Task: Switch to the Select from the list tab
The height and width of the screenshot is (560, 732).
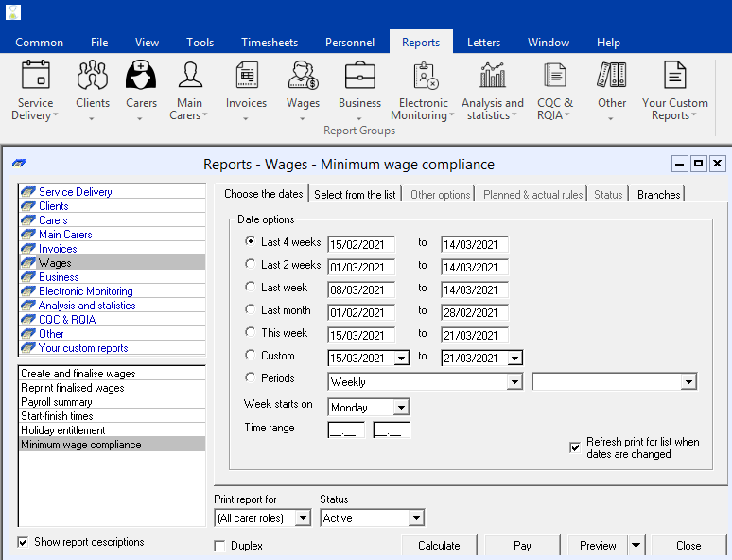Action: 355,194
